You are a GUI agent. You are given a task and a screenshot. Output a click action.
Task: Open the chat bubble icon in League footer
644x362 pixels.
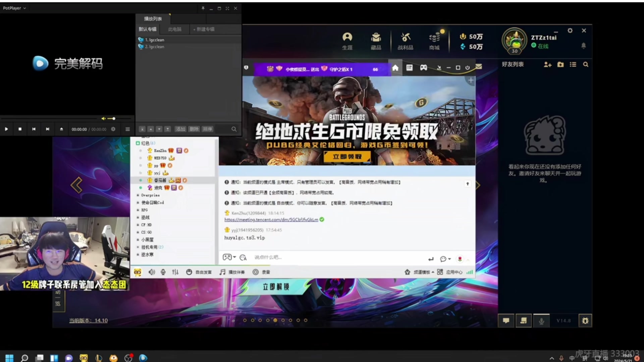[x=506, y=321]
